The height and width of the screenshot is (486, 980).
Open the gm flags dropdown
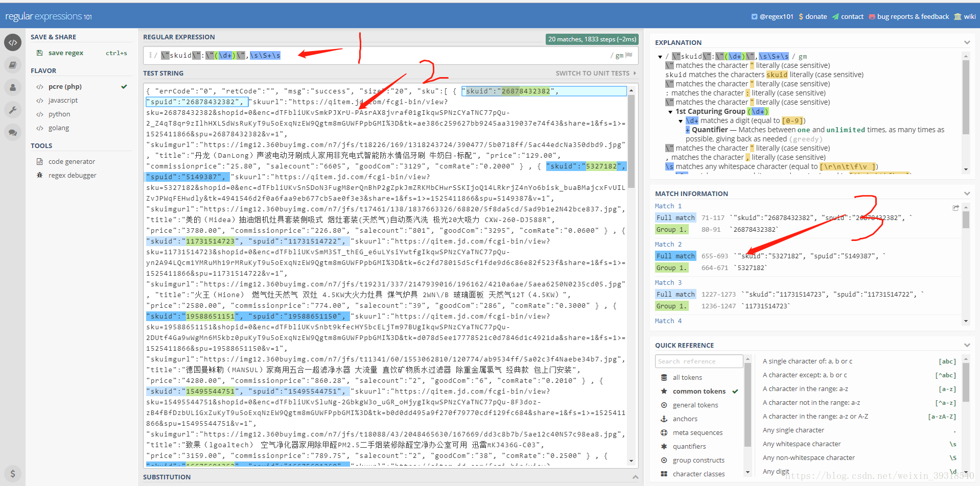tap(619, 55)
